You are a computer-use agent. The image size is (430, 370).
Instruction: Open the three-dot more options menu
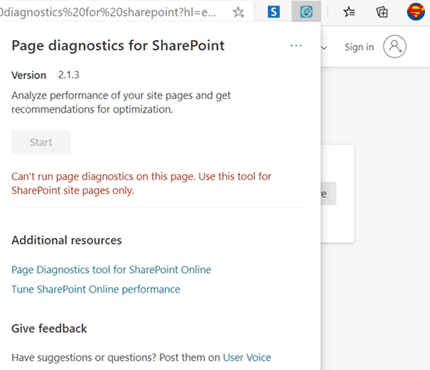coord(296,46)
